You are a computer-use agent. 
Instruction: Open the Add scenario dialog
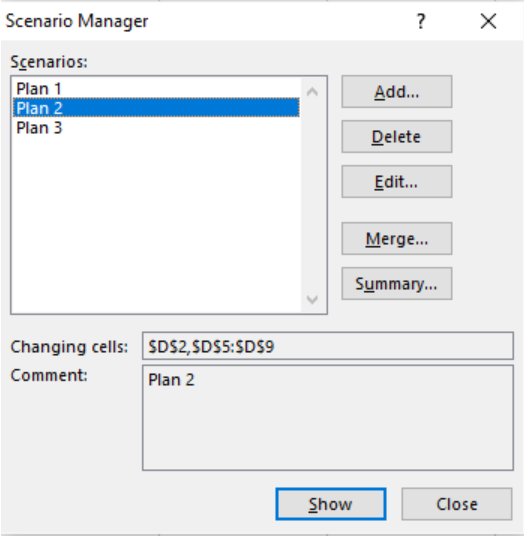[x=397, y=92]
